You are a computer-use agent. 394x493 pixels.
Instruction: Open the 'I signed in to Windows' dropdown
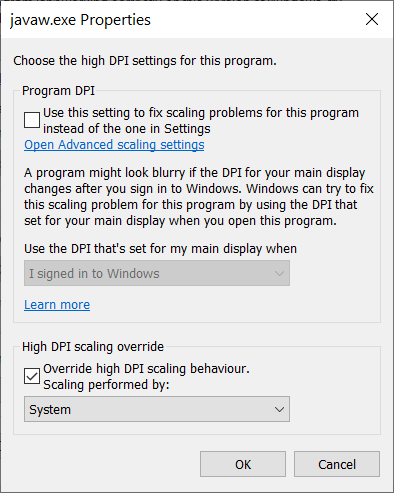[x=157, y=273]
